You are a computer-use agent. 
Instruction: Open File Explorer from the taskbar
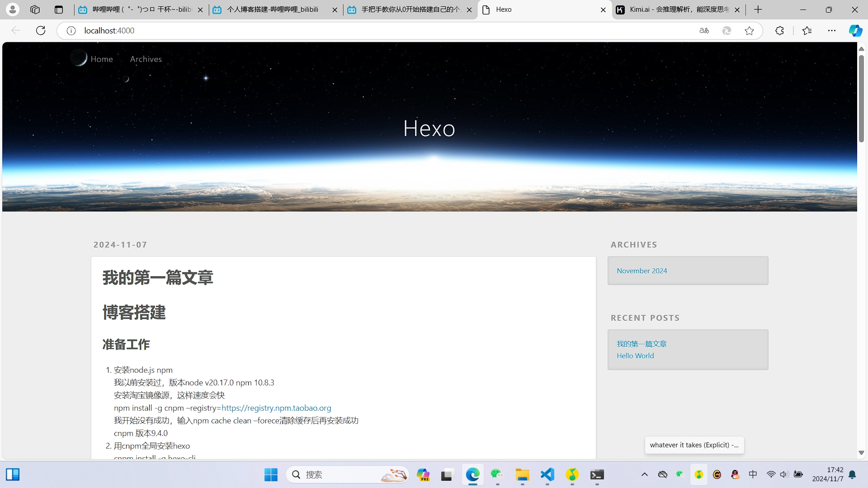(522, 474)
